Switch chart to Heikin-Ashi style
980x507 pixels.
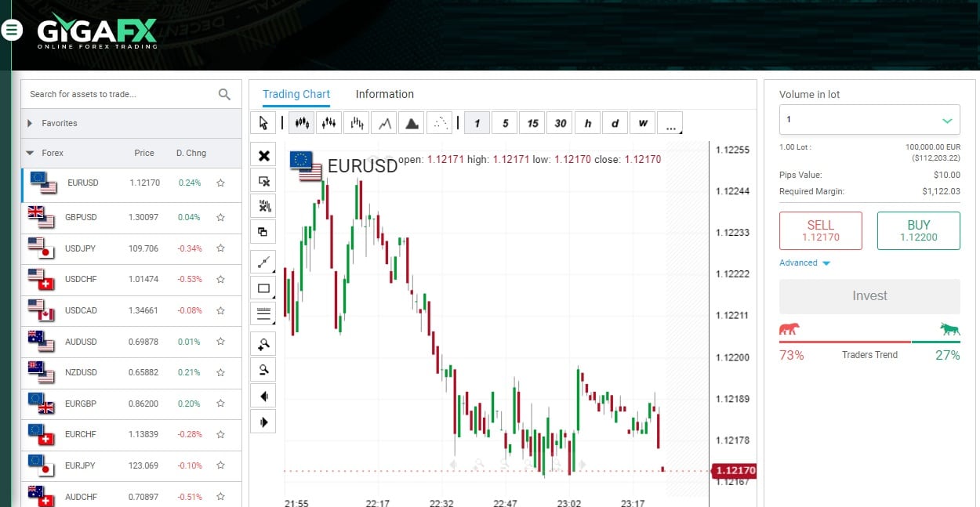[x=329, y=123]
